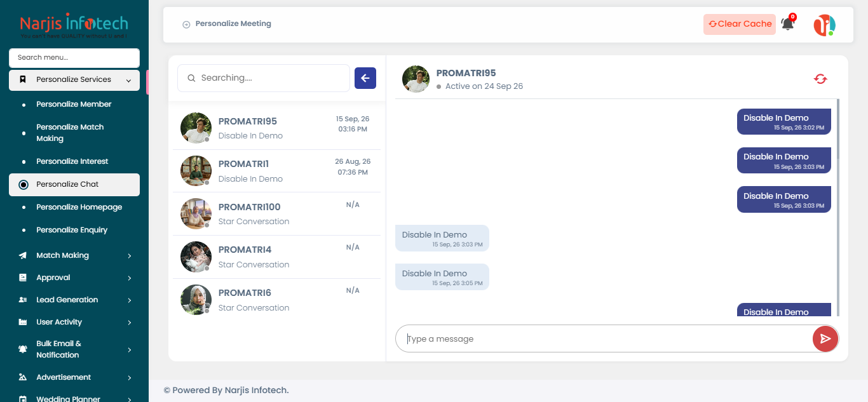Screen dimensions: 868x402
Task: Click the Personalize Services bookmark icon
Action: click(23, 79)
